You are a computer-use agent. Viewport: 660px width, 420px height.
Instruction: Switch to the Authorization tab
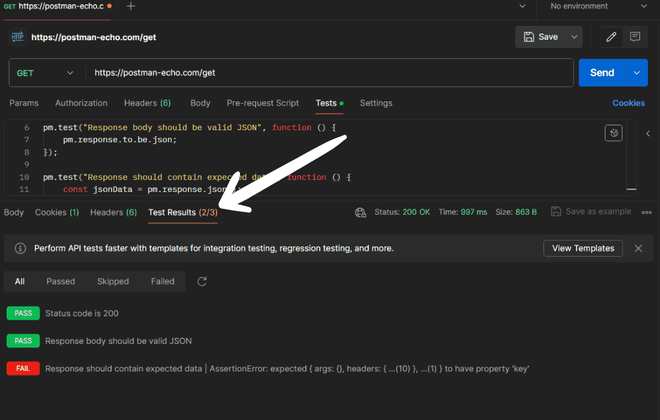pos(81,103)
